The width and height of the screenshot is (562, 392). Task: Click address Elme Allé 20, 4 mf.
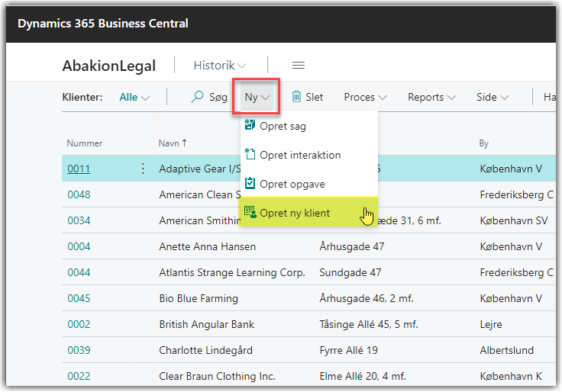coord(363,376)
